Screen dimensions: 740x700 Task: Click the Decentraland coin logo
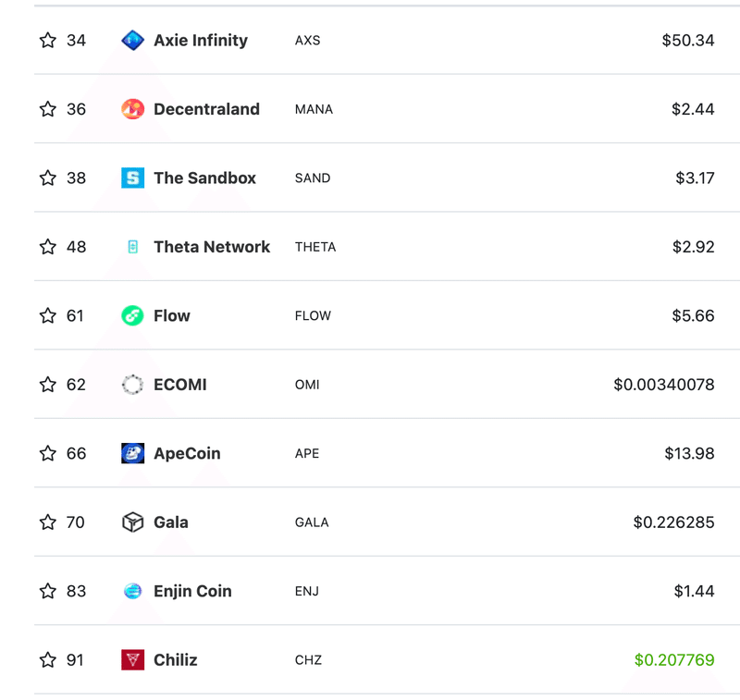[x=132, y=109]
